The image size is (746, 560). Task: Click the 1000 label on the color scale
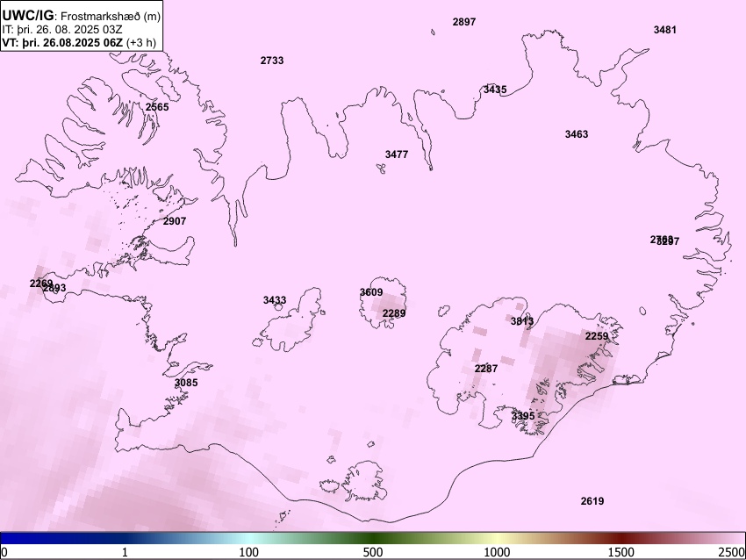pyautogui.click(x=497, y=552)
